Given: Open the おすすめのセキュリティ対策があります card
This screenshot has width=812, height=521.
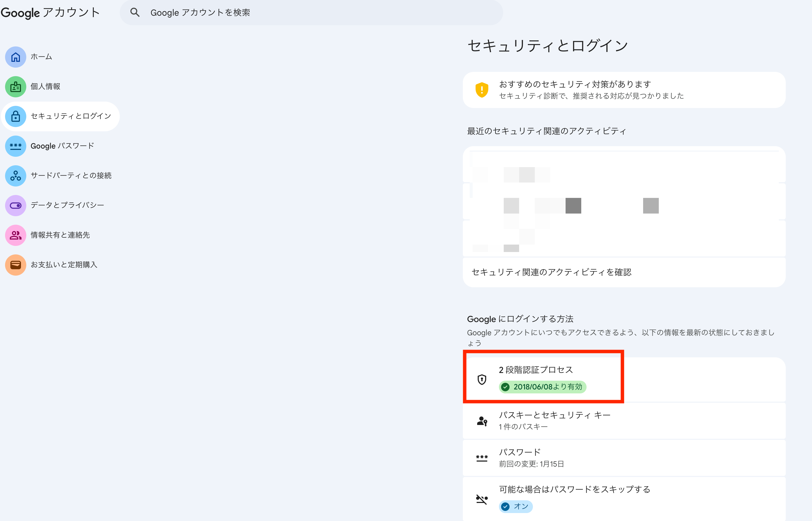Looking at the screenshot, I should pyautogui.click(x=624, y=90).
